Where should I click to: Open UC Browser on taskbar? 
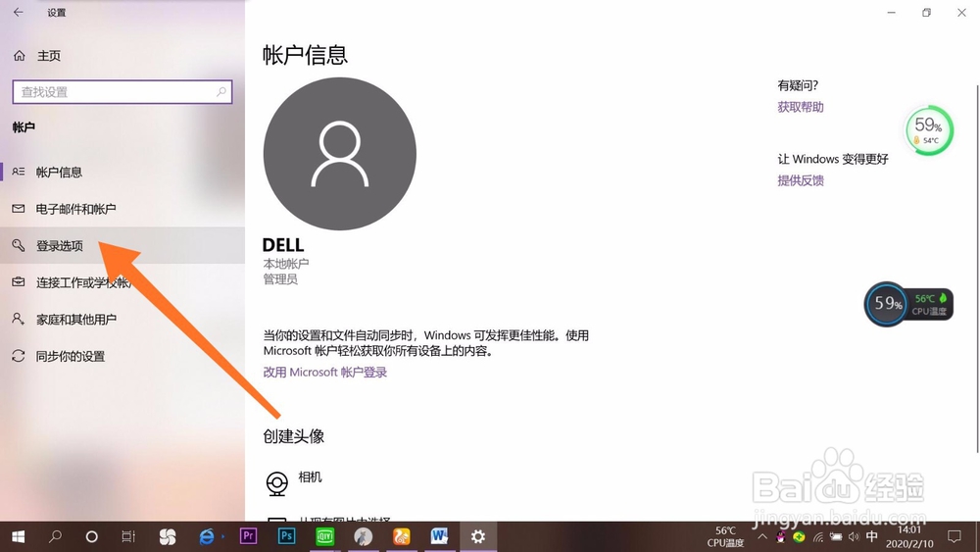[x=401, y=536]
